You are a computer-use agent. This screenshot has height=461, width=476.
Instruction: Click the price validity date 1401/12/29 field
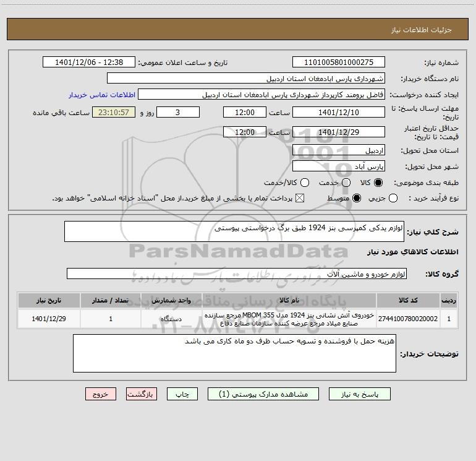coord(339,132)
